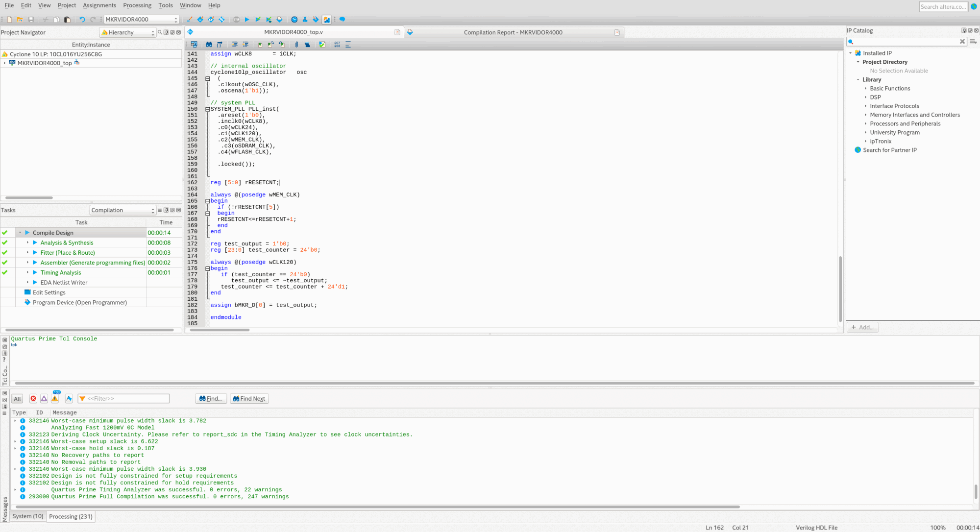980x532 pixels.
Task: Expand the Basic Functions library item
Action: (x=866, y=89)
